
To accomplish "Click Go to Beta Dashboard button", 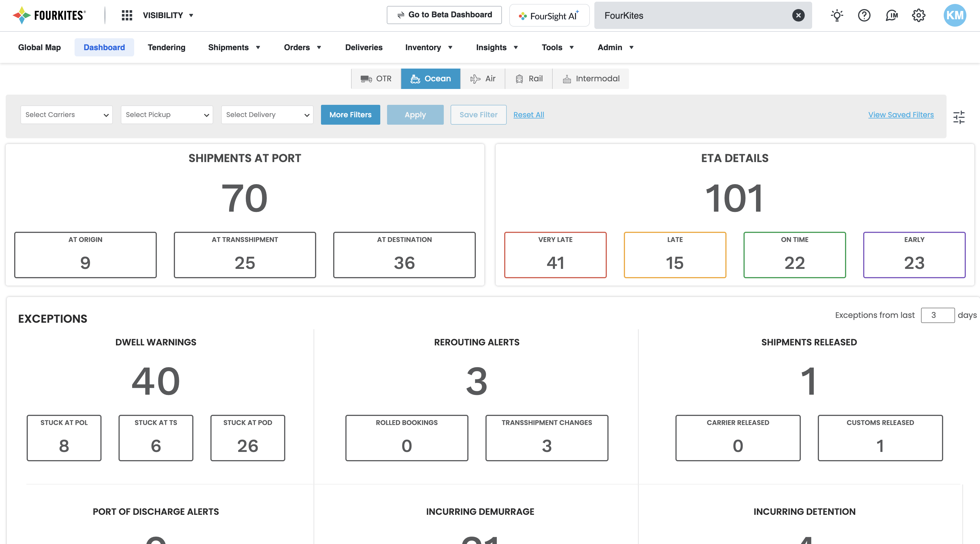I will [x=444, y=15].
